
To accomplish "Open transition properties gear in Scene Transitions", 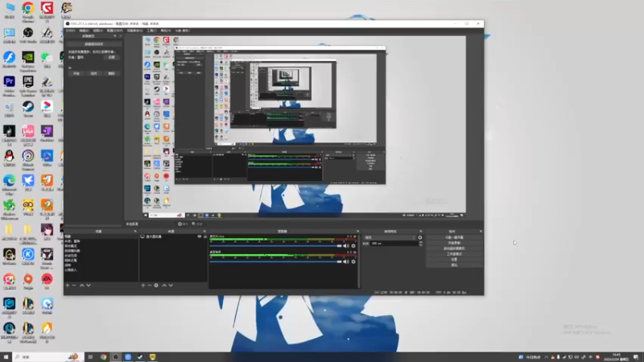I will tap(419, 237).
